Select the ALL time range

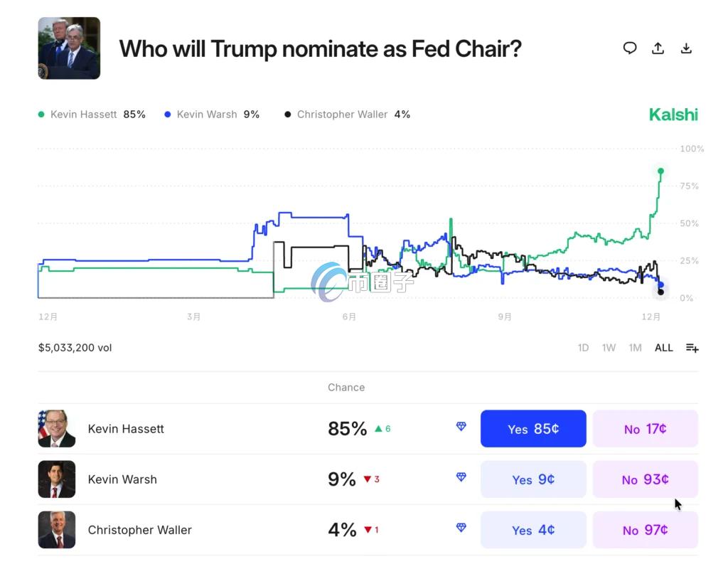tap(663, 348)
